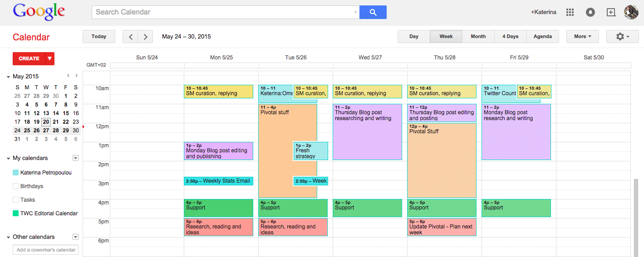Click the Search Calendar input field
Viewport: 644px width, 257px height.
pyautogui.click(x=222, y=12)
